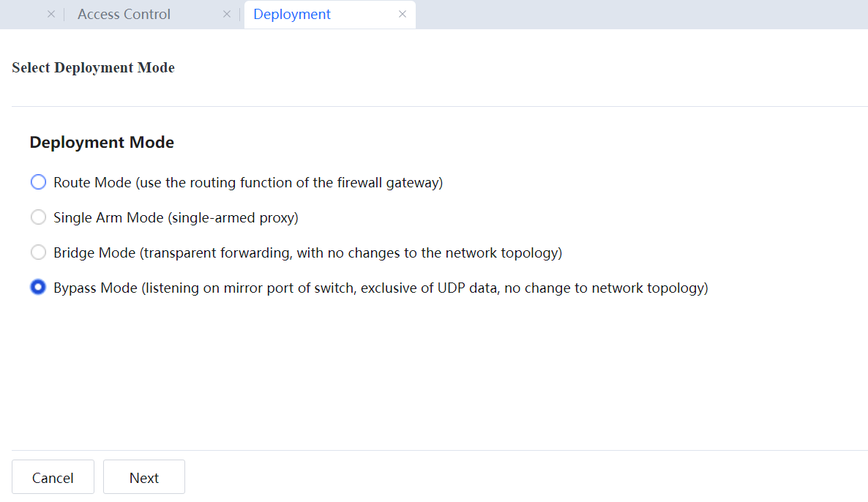
Task: Proceed with the Next button
Action: click(x=144, y=477)
